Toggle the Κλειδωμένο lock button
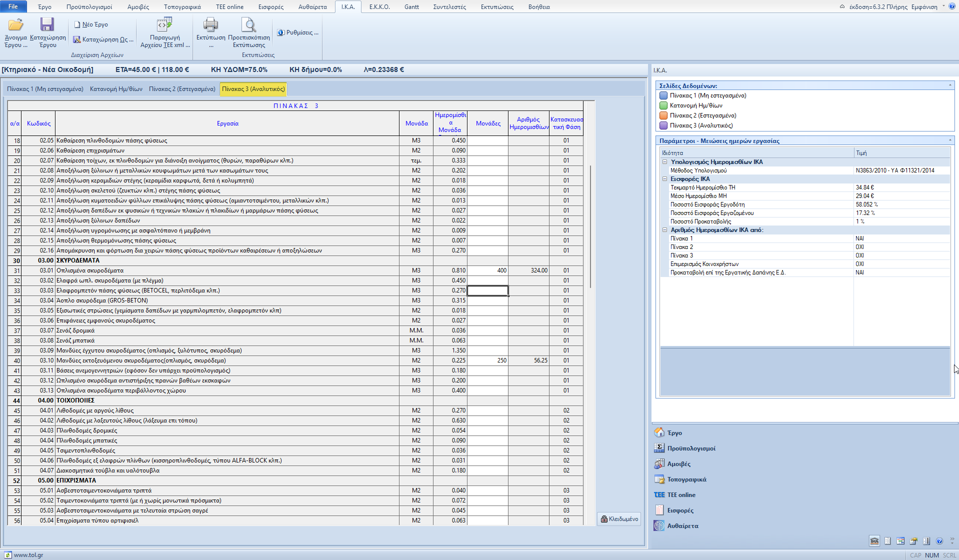Viewport: 959px width, 560px height. [619, 519]
